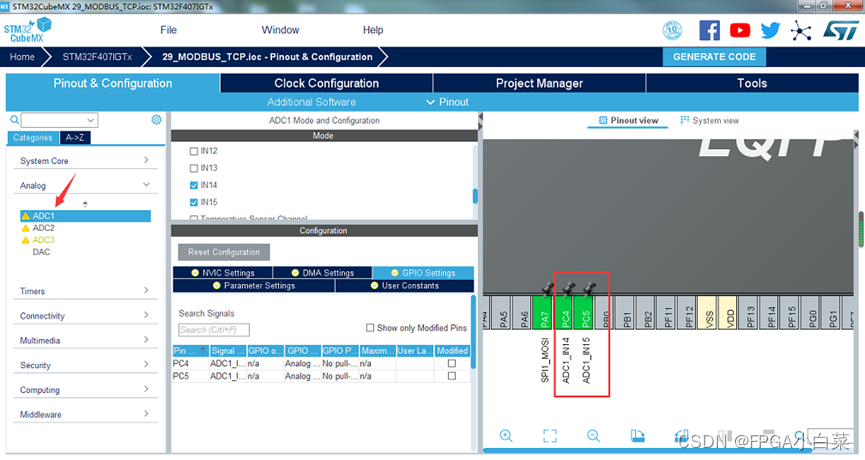Open the DMA Settings tab
The width and height of the screenshot is (865, 460).
point(323,272)
